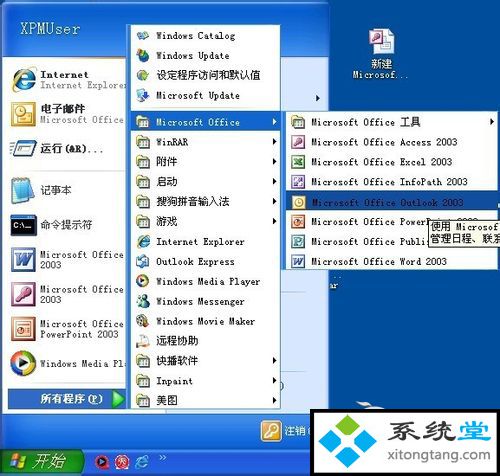Open Microsoft Office 工具 submenu arrow
Image resolution: width=500 pixels, height=476 pixels.
click(492, 122)
